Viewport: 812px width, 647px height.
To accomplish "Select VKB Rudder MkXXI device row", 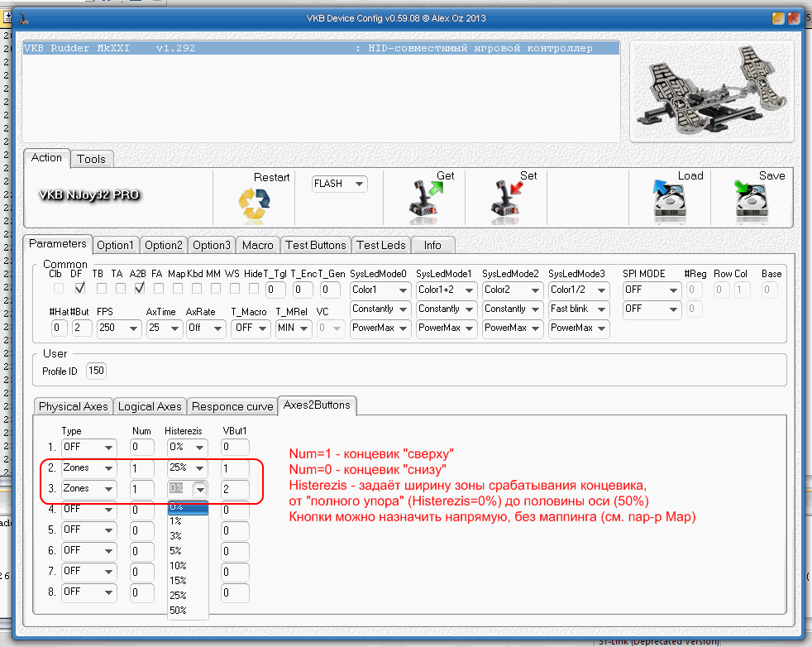I will coord(321,48).
